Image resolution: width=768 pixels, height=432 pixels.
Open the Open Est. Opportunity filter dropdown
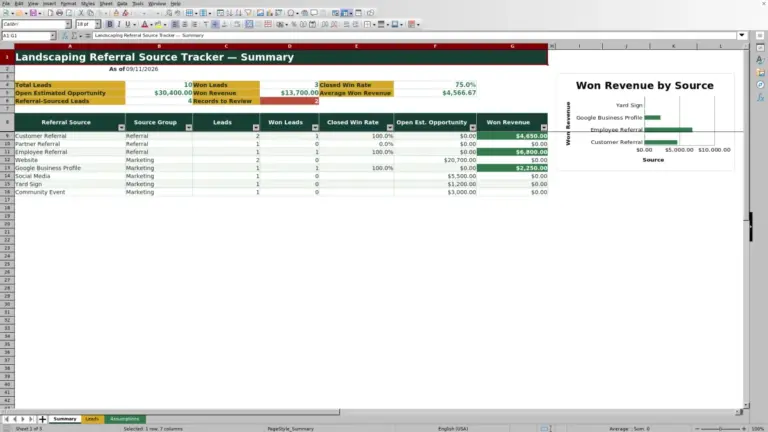pyautogui.click(x=473, y=127)
